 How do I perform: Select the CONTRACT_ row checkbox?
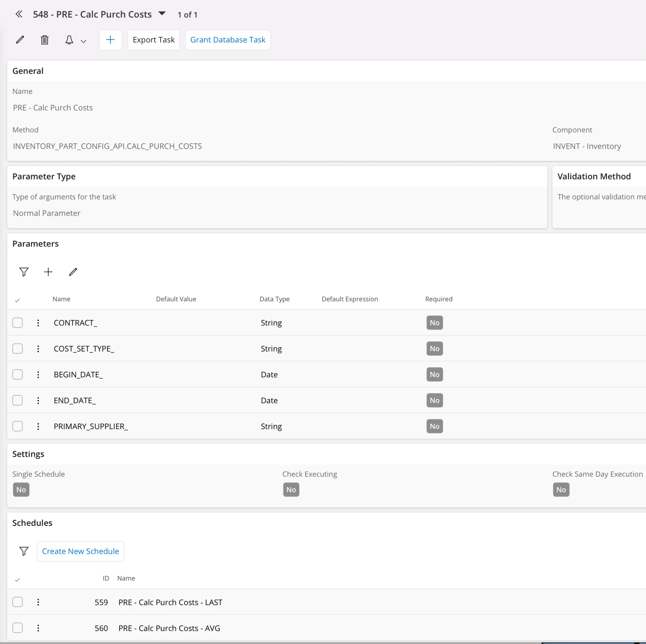[18, 323]
